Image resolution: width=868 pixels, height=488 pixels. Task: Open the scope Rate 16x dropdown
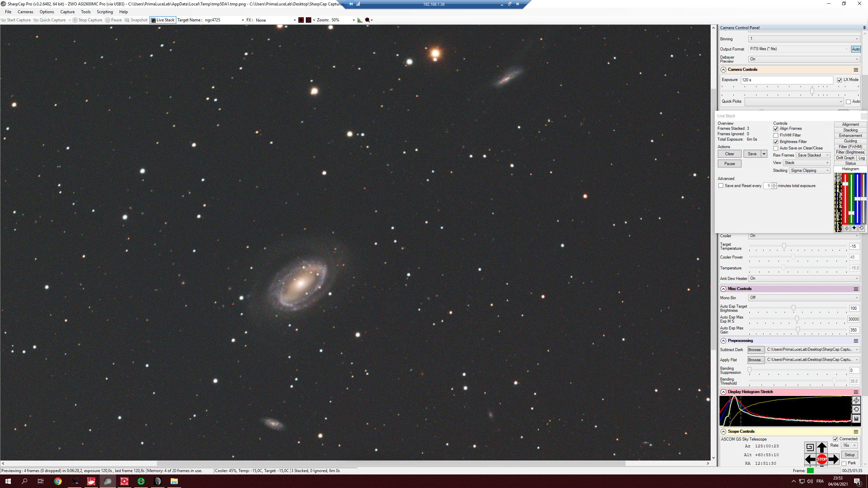[850, 445]
